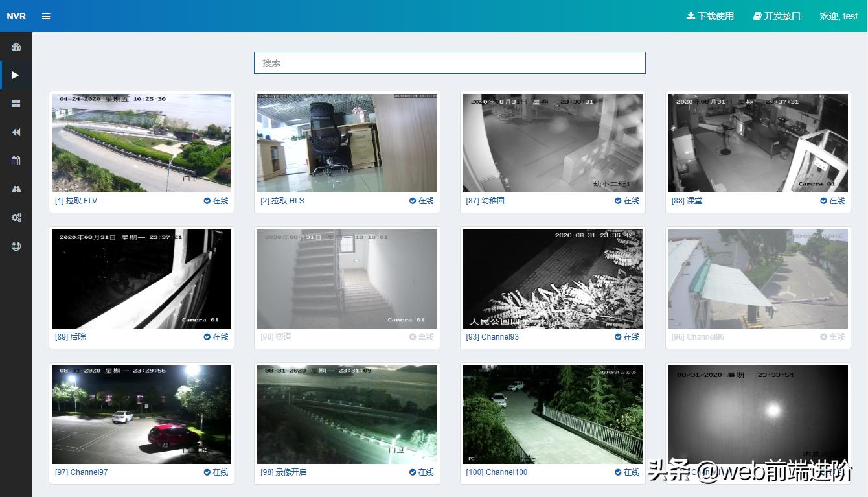Select the [97] Channel97 label link
This screenshot has height=497, width=868.
(81, 472)
